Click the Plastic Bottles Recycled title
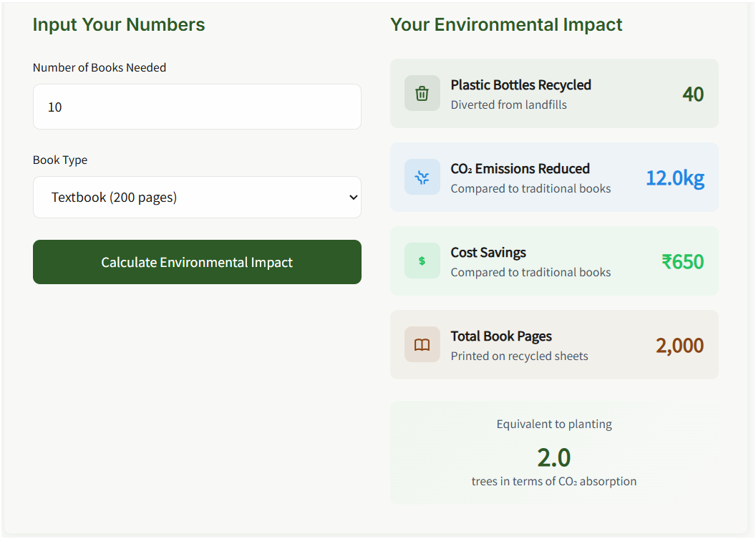The image size is (756, 539). coord(520,85)
